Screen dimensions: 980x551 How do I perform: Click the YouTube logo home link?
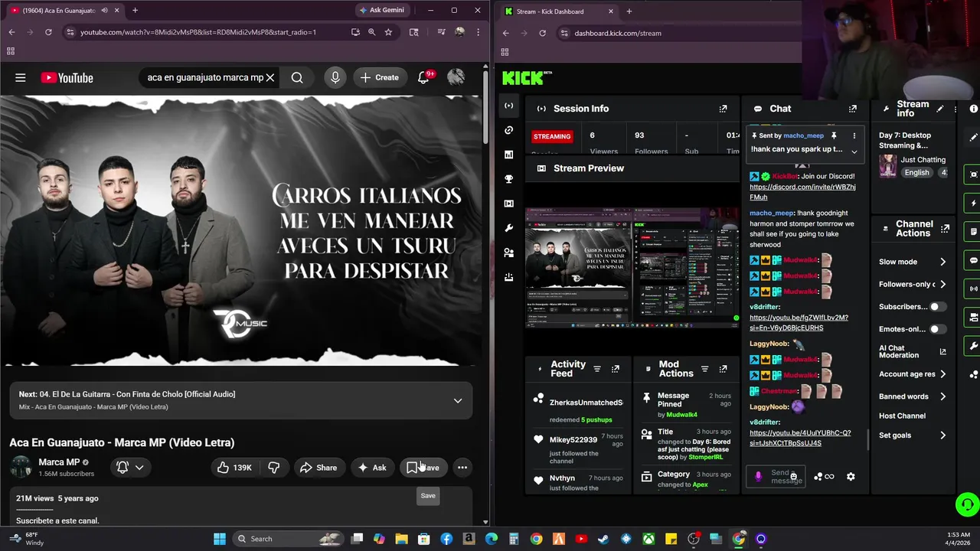[67, 77]
